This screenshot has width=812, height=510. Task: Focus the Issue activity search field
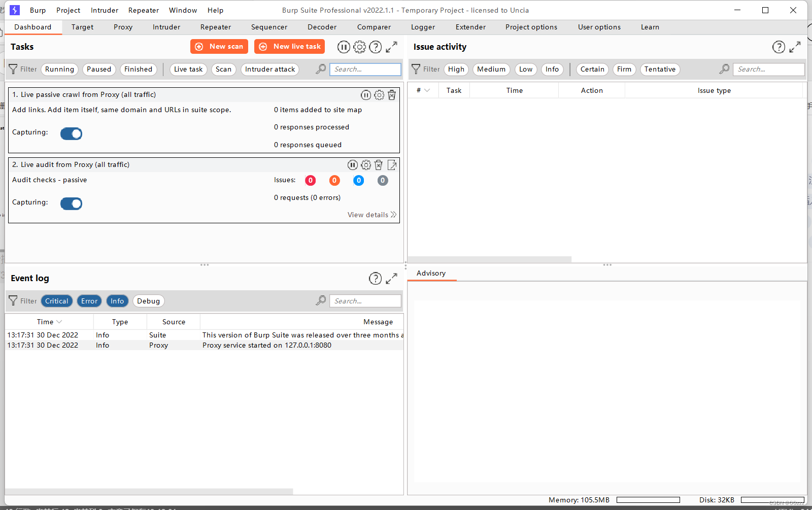[x=769, y=70]
